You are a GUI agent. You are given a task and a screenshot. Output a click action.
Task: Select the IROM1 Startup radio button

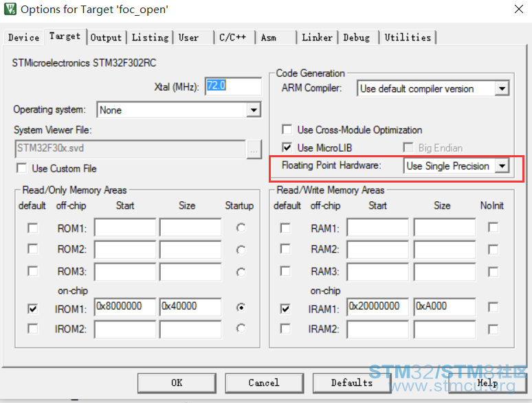(x=241, y=308)
